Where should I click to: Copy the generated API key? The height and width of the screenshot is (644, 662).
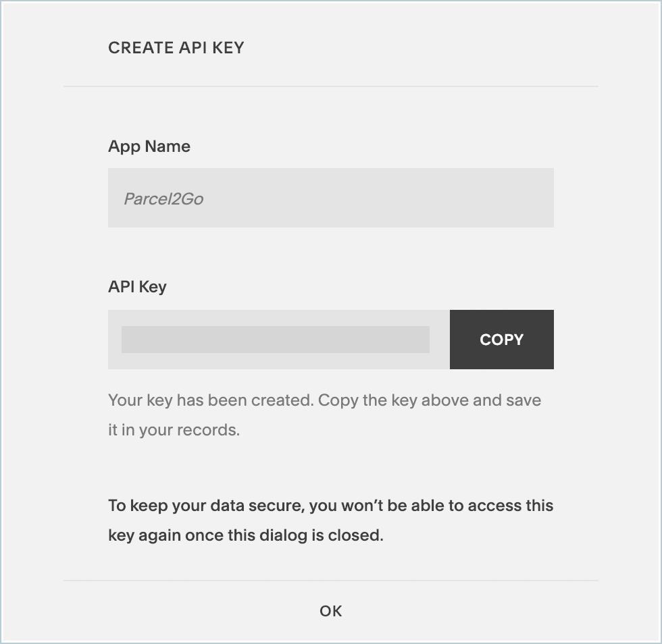(501, 340)
